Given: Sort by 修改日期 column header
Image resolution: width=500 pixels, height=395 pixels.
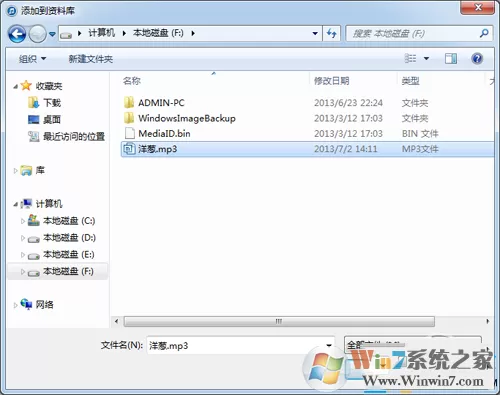Looking at the screenshot, I should (x=332, y=81).
